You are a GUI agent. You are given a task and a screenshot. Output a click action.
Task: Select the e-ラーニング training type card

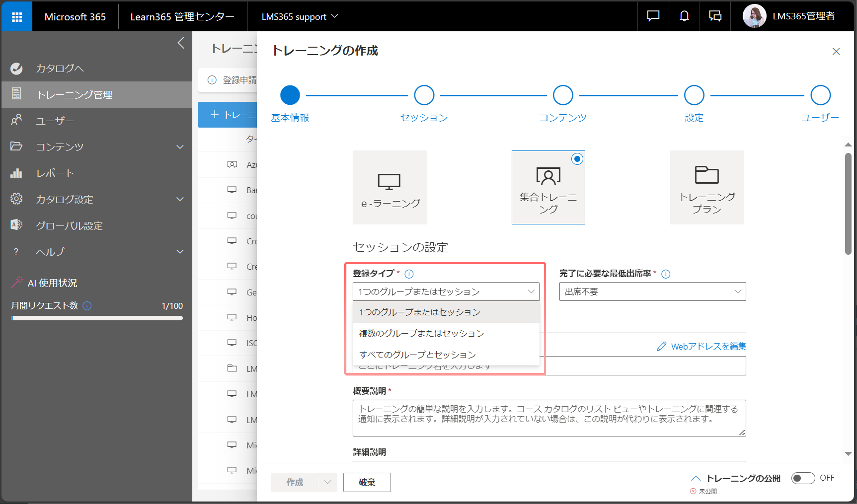click(389, 187)
